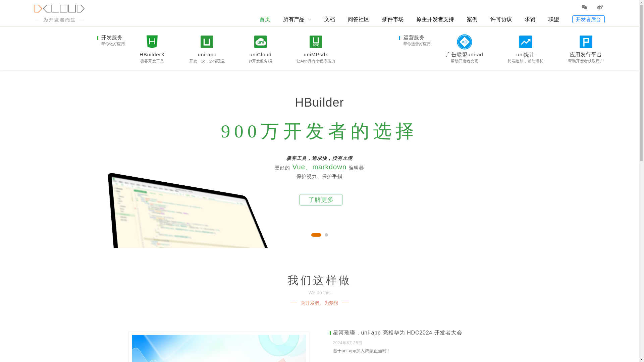
Task: Click the 开发服务 section heading
Action: (112, 38)
